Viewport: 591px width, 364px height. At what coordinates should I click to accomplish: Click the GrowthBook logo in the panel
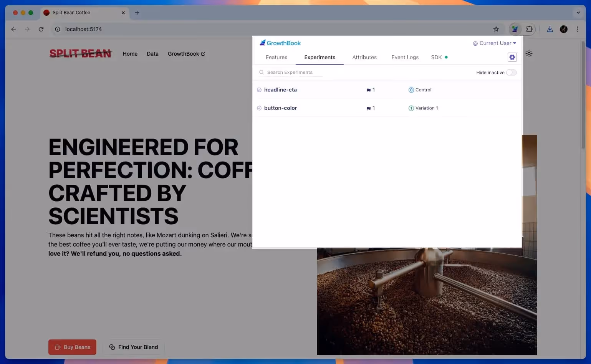(x=280, y=43)
